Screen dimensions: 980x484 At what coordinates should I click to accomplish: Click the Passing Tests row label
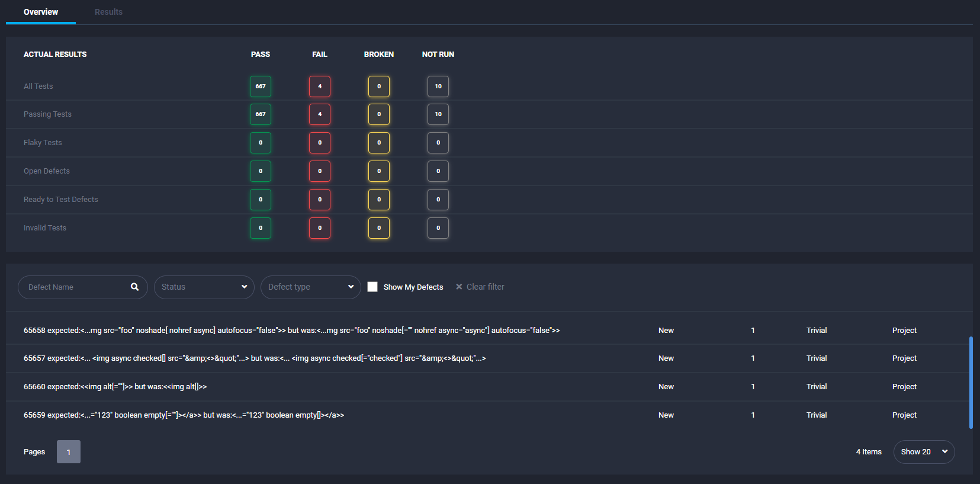point(47,114)
